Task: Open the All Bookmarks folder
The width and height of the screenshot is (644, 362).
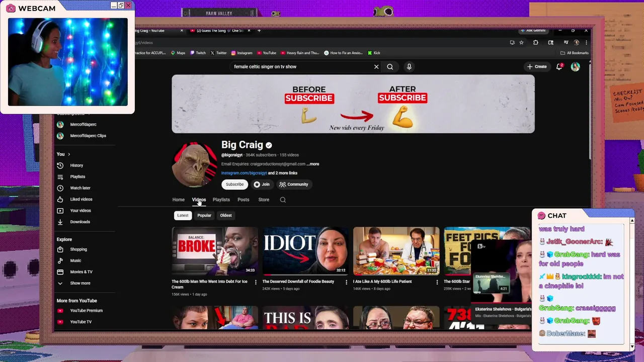Action: (x=575, y=53)
